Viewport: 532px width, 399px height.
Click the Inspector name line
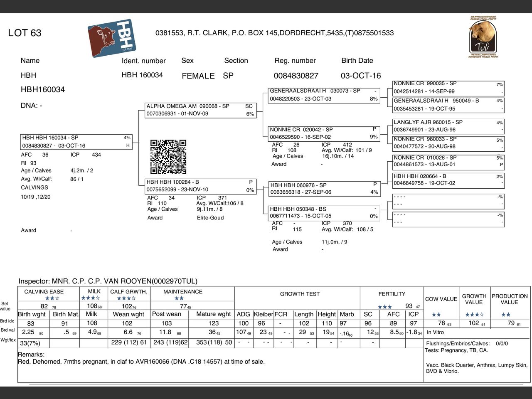(x=108, y=281)
